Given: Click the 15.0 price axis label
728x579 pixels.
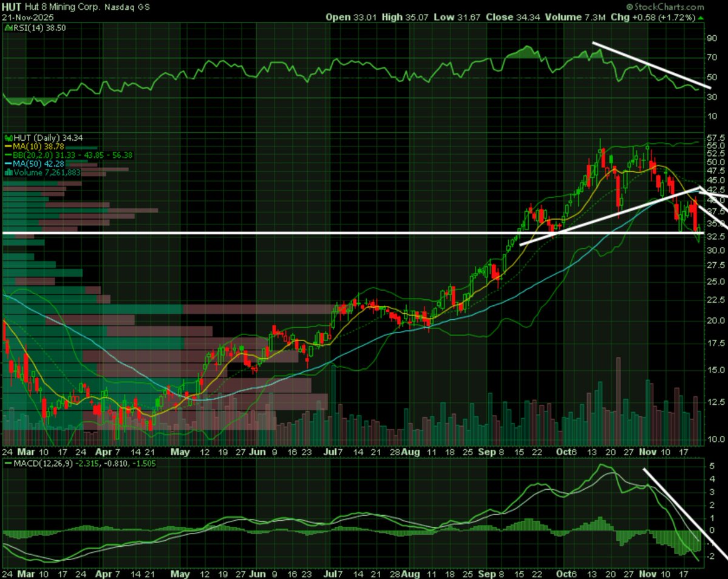Looking at the screenshot, I should tap(715, 370).
